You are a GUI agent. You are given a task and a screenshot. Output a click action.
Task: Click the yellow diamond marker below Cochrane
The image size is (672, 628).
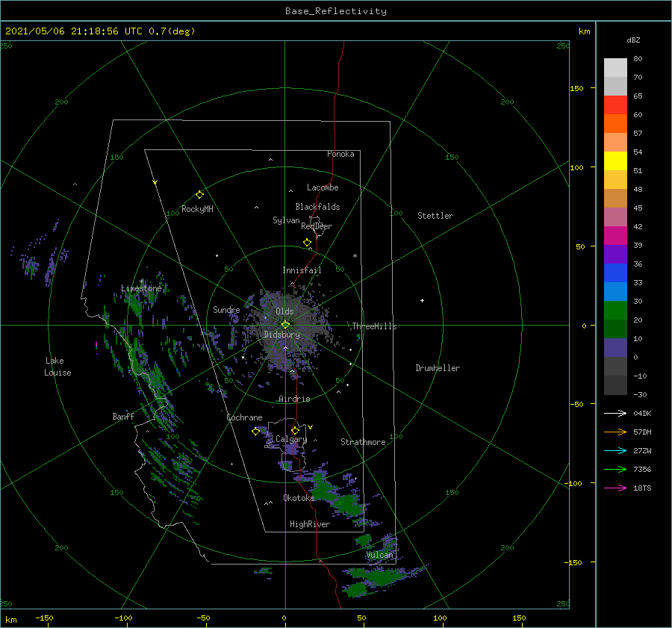pos(255,431)
